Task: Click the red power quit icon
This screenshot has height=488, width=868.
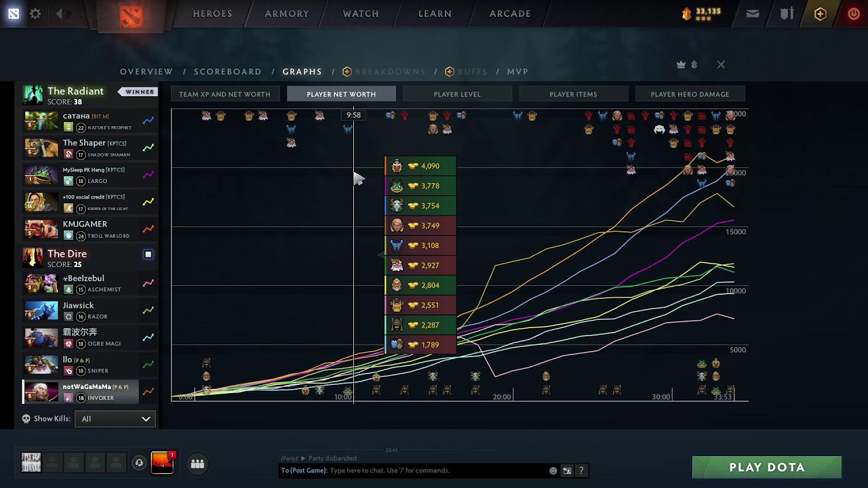Action: click(x=854, y=14)
